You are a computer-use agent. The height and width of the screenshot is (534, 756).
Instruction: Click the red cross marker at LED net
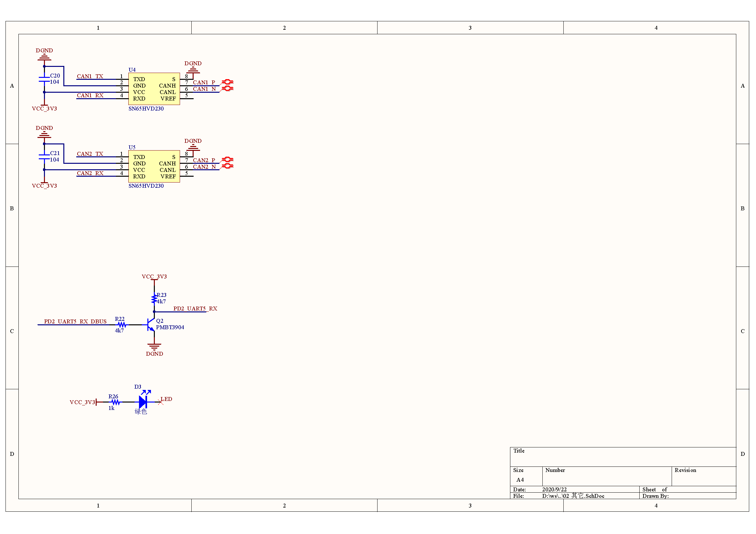161,402
